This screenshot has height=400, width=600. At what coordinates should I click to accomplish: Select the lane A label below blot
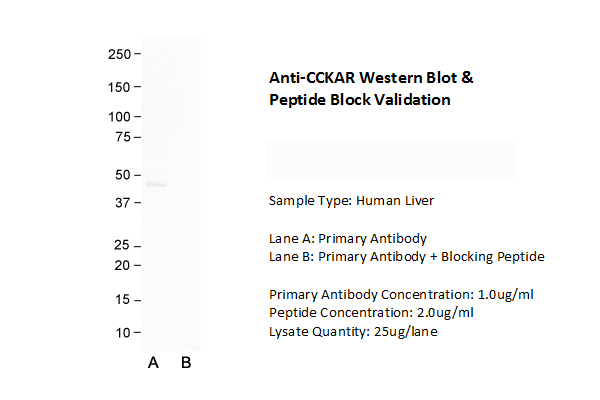coord(153,363)
